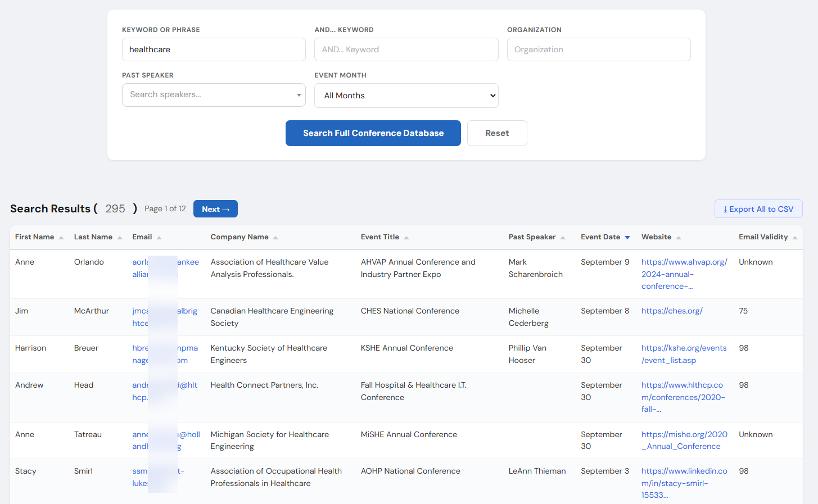Open the ahvap.org conference link

684,274
